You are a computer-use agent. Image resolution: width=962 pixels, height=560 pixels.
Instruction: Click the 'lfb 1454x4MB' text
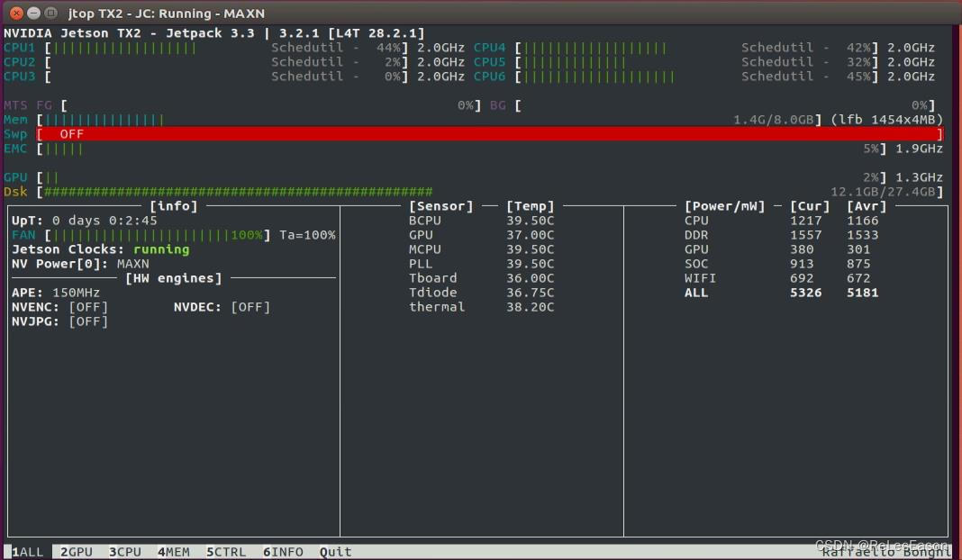[x=887, y=120]
